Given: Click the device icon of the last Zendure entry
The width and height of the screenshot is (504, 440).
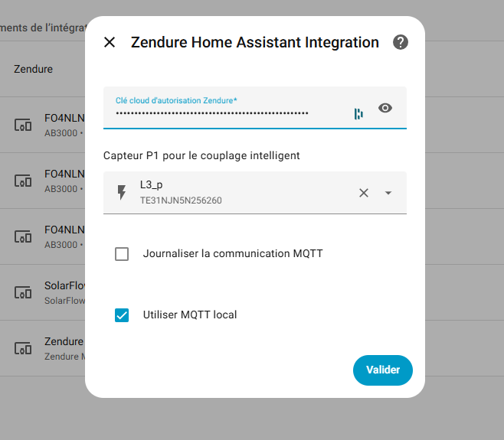Looking at the screenshot, I should coord(24,348).
